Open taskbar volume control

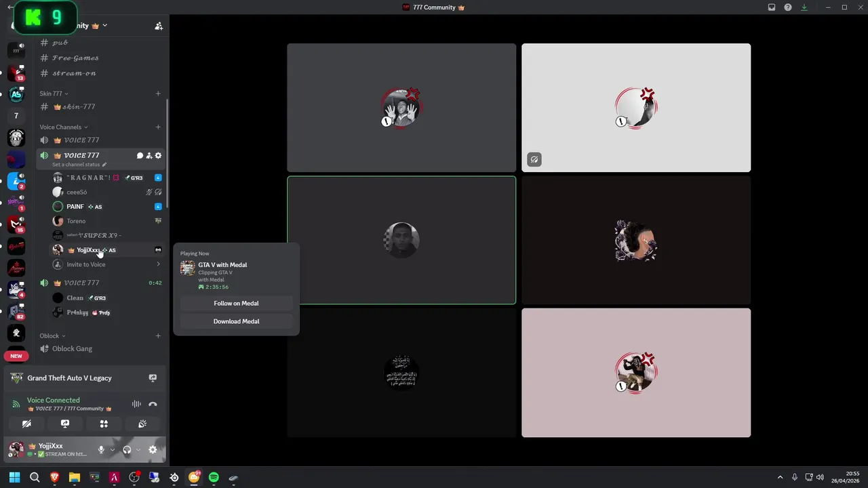pos(820,477)
